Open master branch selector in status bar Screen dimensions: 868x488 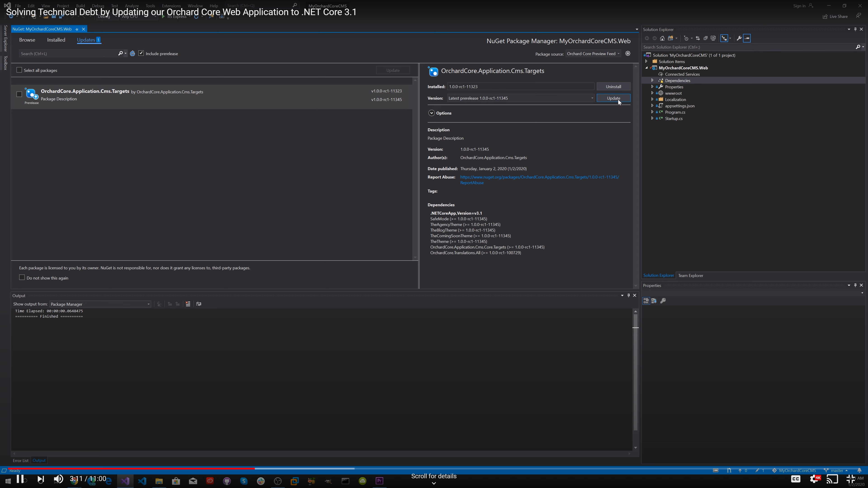pyautogui.click(x=836, y=470)
